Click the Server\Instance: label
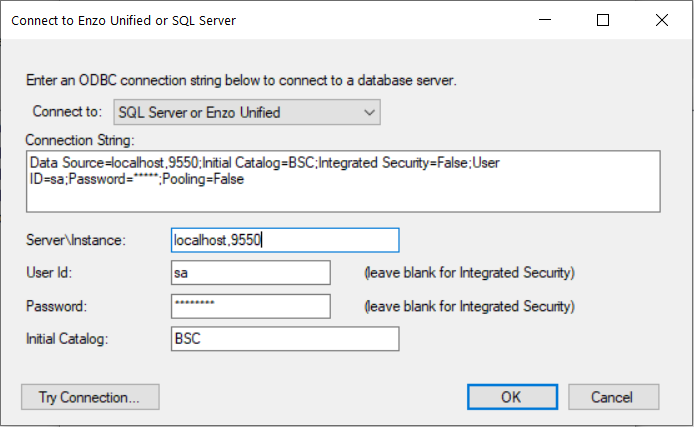The height and width of the screenshot is (427, 694). [x=76, y=240]
